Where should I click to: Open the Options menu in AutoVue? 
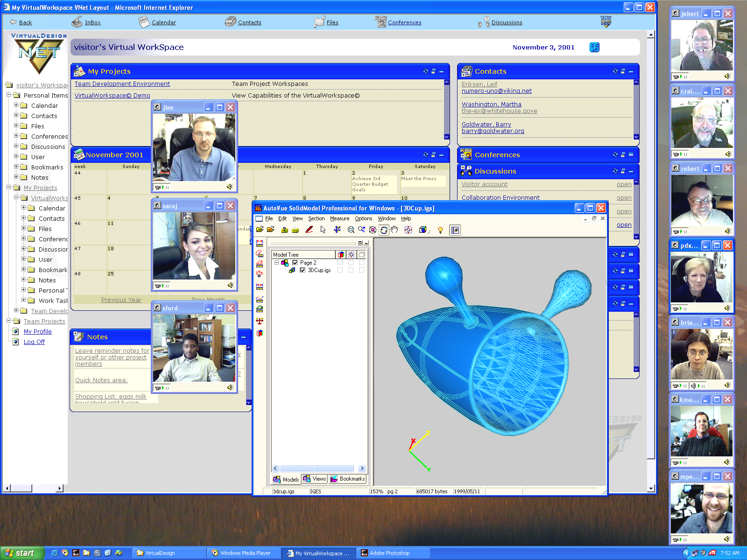click(363, 218)
